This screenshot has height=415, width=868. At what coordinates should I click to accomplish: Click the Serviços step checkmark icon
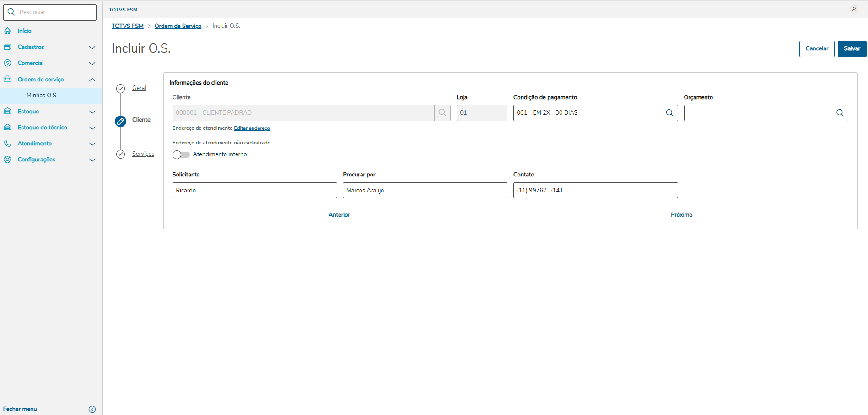click(120, 154)
